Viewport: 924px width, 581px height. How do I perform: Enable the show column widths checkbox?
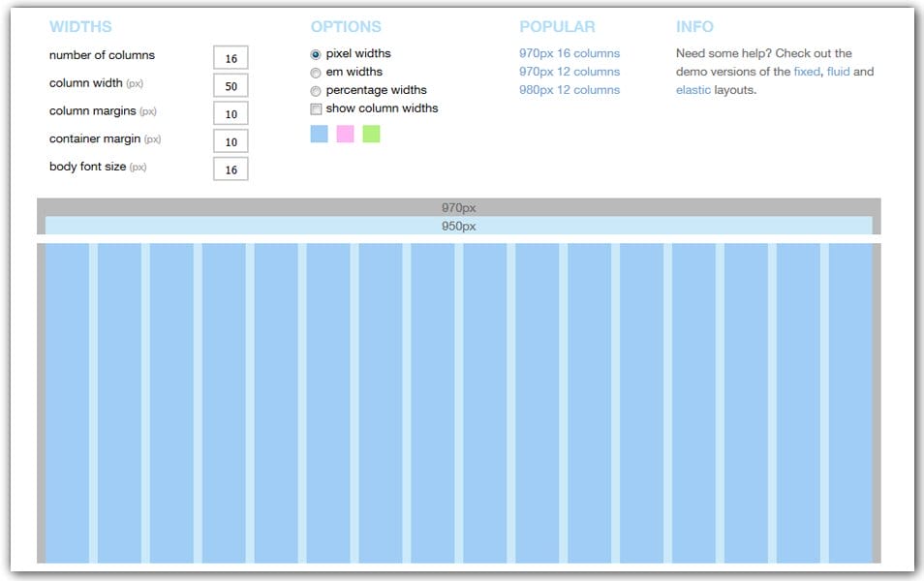coord(316,108)
